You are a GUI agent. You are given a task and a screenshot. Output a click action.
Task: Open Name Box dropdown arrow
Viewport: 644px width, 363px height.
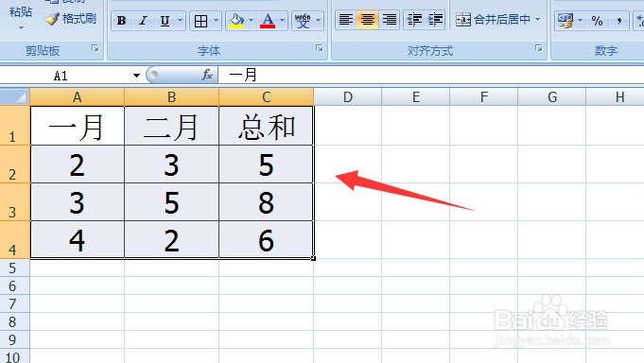point(136,76)
